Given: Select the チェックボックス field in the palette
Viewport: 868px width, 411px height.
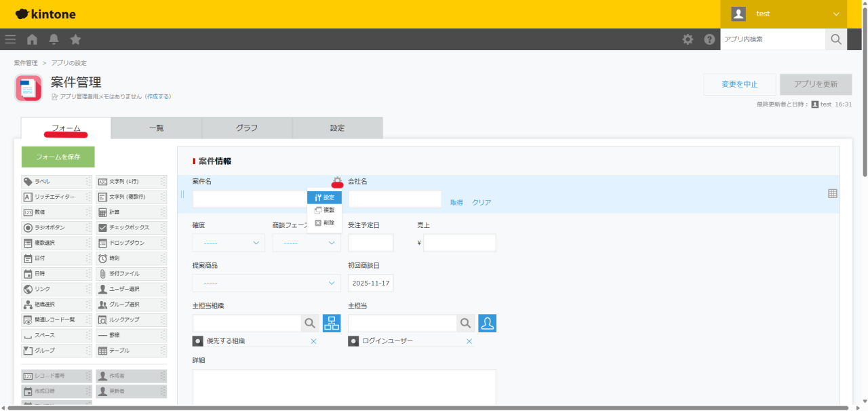Looking at the screenshot, I should (131, 228).
